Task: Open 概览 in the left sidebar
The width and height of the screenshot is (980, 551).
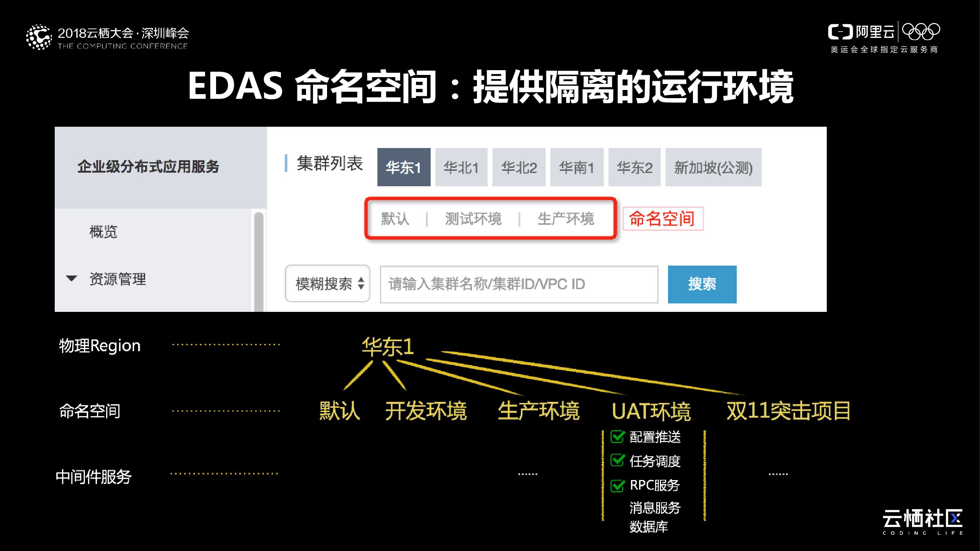Action: (x=103, y=231)
